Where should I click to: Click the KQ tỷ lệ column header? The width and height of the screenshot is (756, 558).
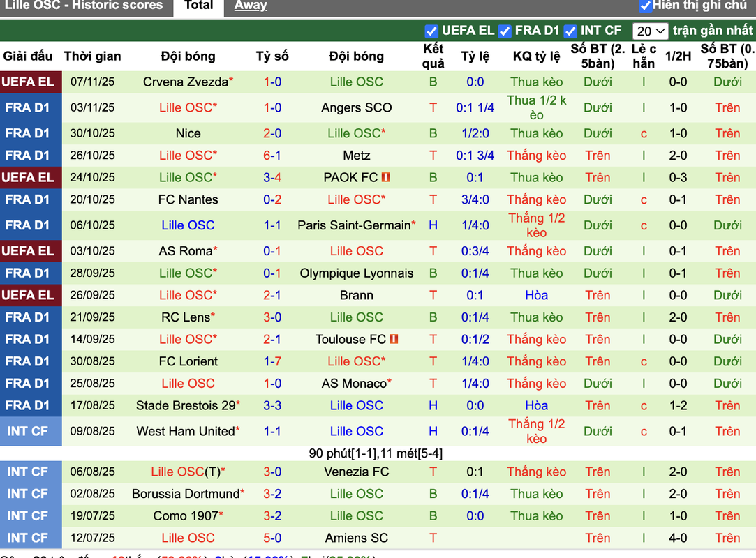click(536, 56)
